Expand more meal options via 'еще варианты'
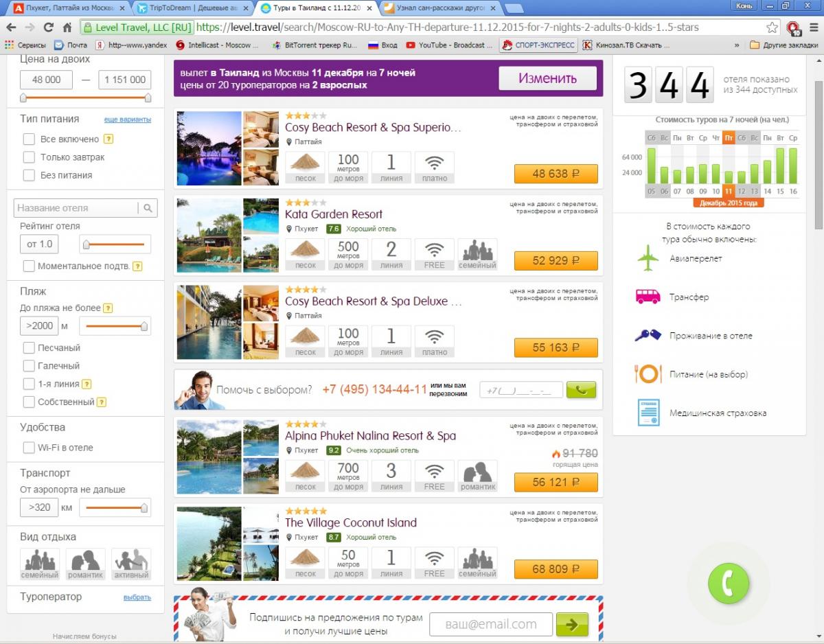This screenshot has height=644, width=824. coord(127,119)
